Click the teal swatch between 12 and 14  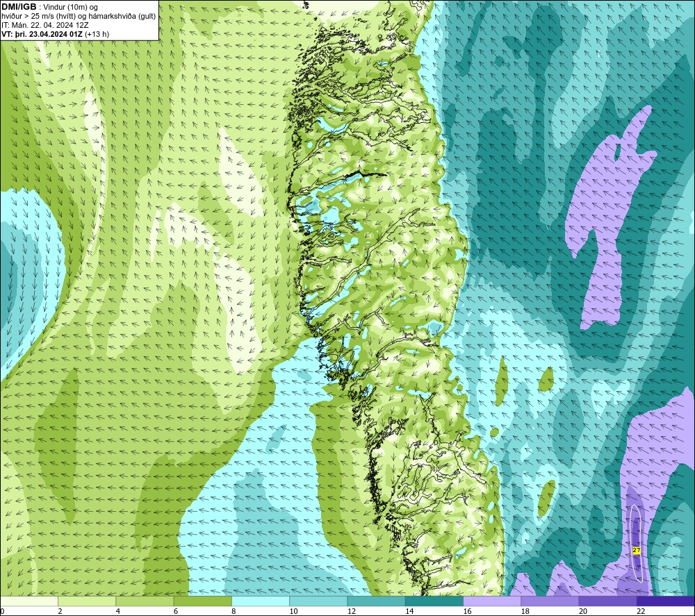(x=376, y=601)
